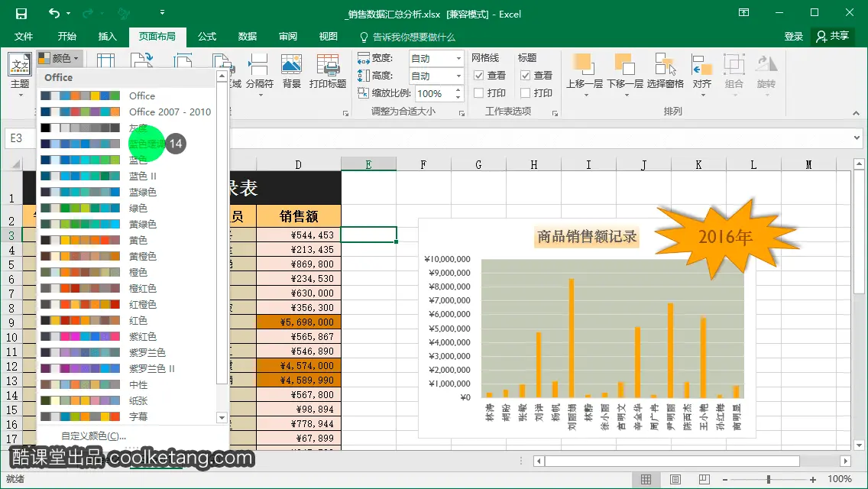Open the Undo history dropdown arrow
Image resolution: width=868 pixels, height=489 pixels.
(68, 13)
